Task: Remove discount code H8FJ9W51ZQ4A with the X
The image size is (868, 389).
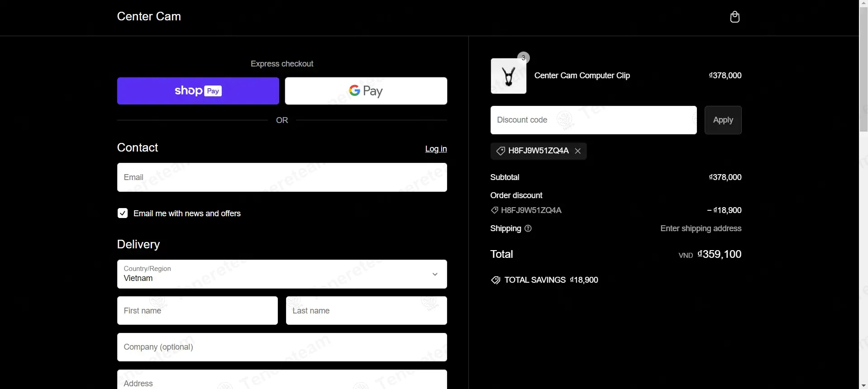Action: (578, 151)
